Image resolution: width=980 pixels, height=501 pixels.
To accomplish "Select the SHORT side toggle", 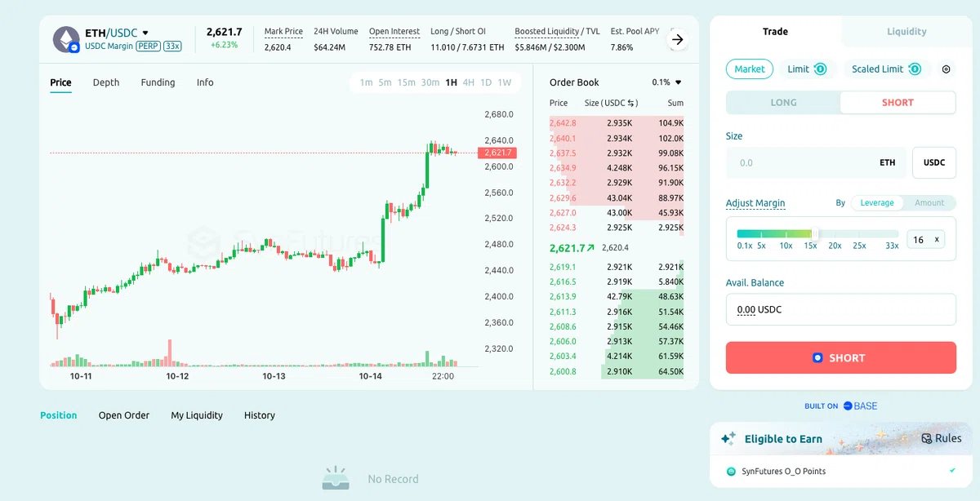I will (898, 103).
